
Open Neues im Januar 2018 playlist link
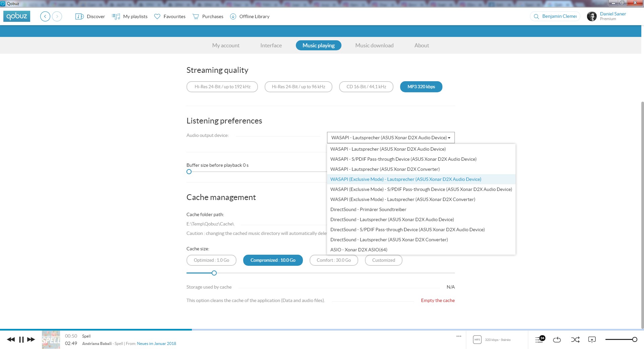pyautogui.click(x=156, y=343)
